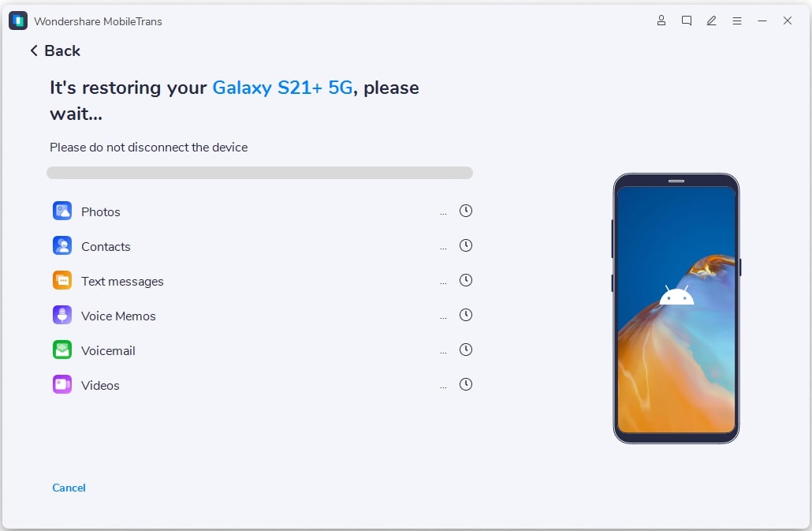Click the Text messages icon

point(62,280)
